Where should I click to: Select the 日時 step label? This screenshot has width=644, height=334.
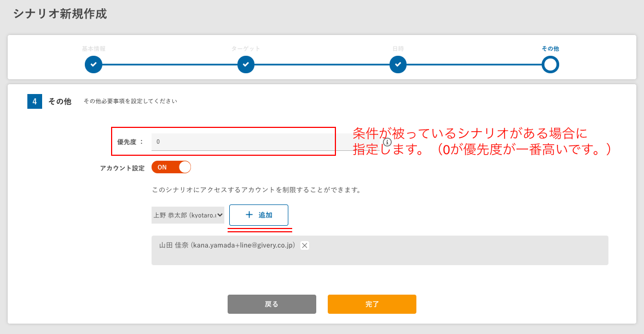click(398, 49)
